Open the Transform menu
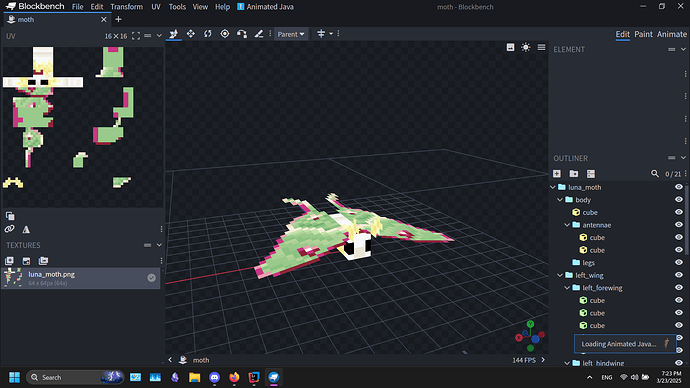This screenshot has width=690, height=388. (x=126, y=7)
